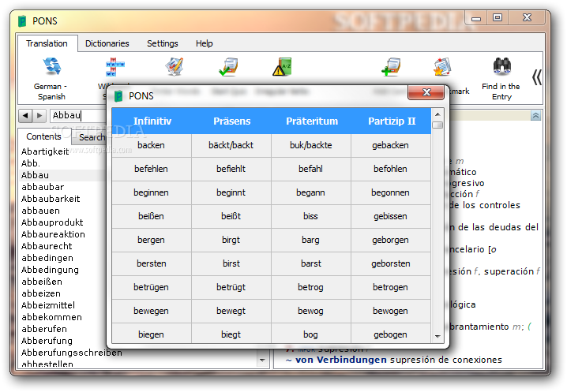Click the Infinitiv column header
The width and height of the screenshot is (567, 392).
(x=152, y=121)
